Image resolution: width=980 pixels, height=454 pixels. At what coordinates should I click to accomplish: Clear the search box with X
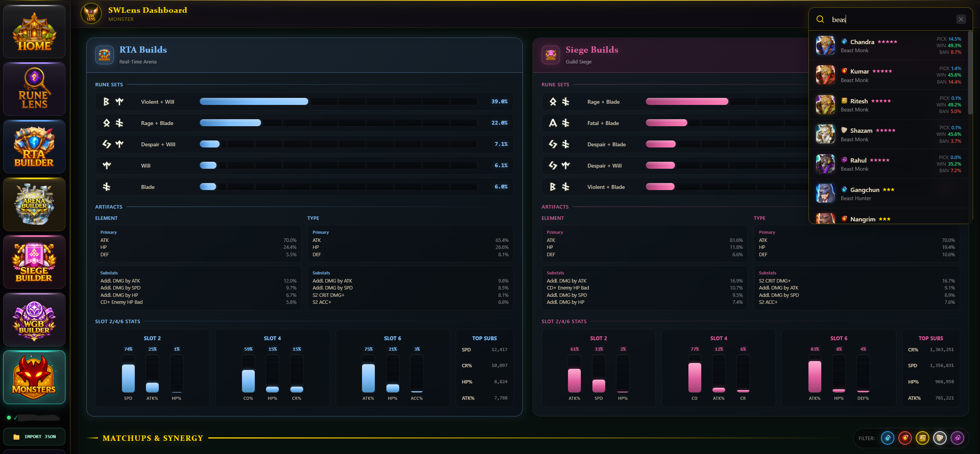pyautogui.click(x=961, y=19)
